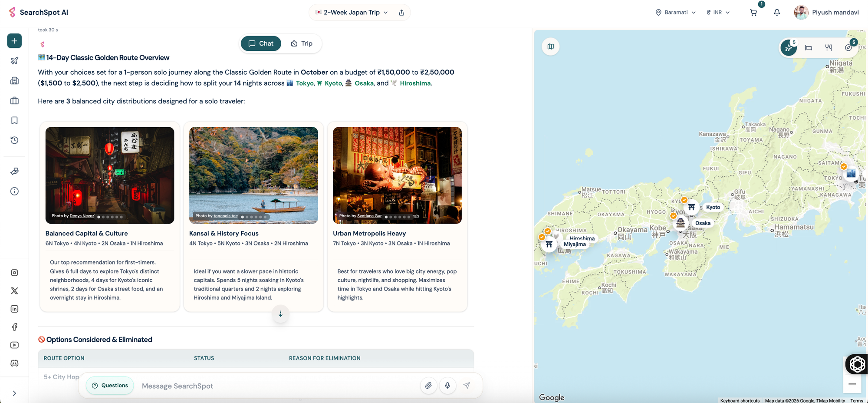Open the Baramati location dropdown
Image resolution: width=868 pixels, height=403 pixels.
pos(676,13)
